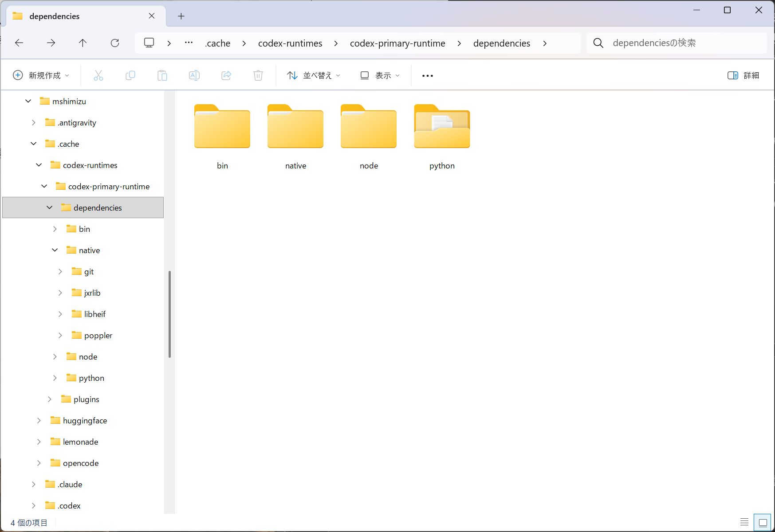This screenshot has width=775, height=532.
Task: Collapse the mshimizu tree node
Action: pyautogui.click(x=28, y=101)
